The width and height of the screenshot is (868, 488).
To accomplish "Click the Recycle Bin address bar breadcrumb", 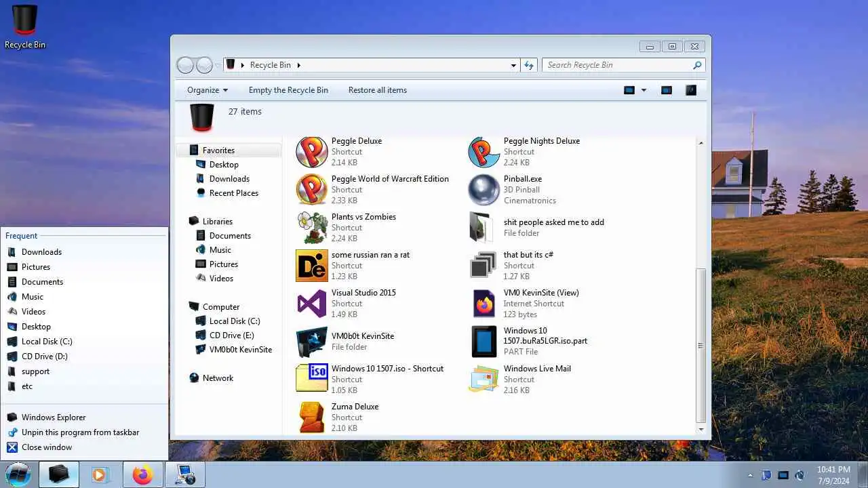I will coord(271,65).
